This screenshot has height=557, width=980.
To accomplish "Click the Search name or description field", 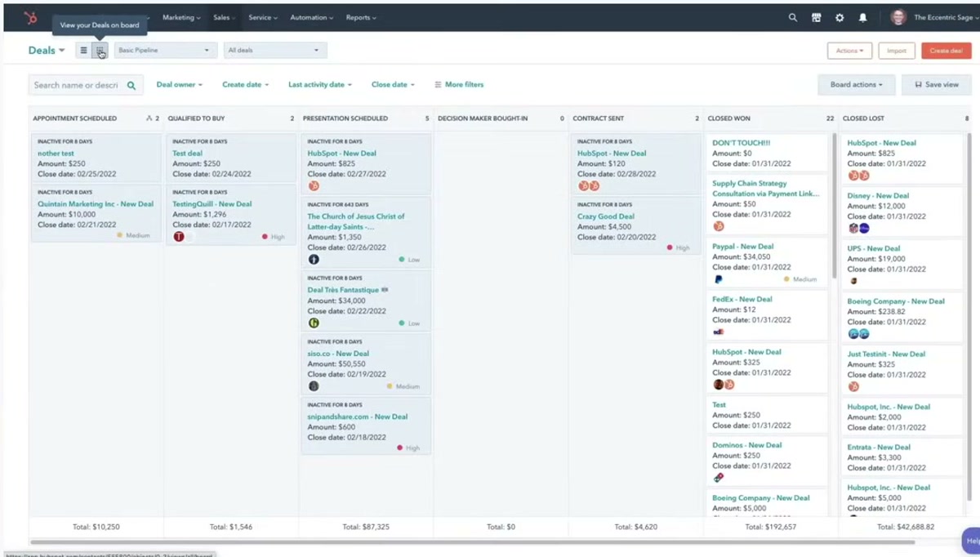I will (86, 85).
